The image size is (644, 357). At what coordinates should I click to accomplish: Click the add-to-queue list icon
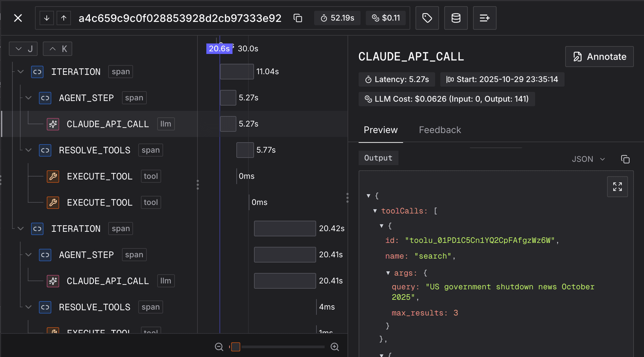484,18
